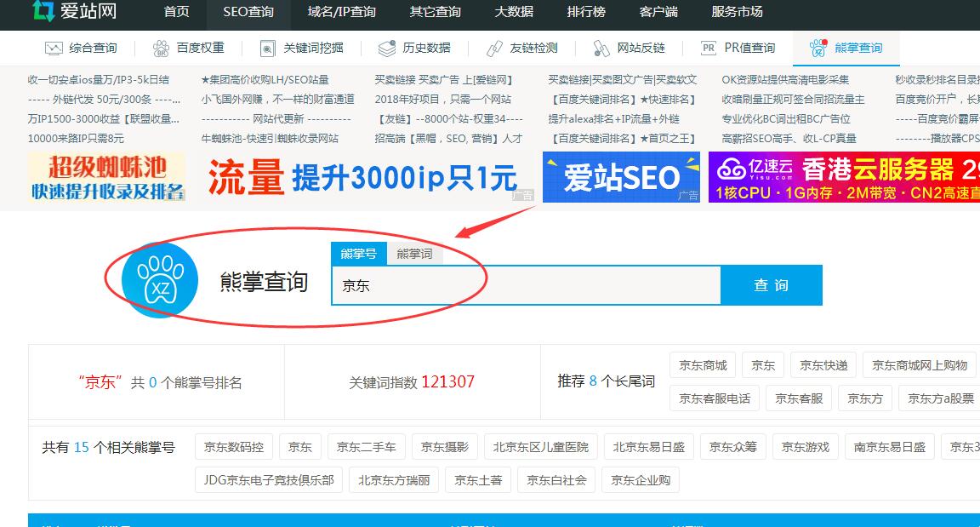Image resolution: width=980 pixels, height=527 pixels.
Task: Click the 关键词挖掘 magnifier icon
Action: pos(267,49)
